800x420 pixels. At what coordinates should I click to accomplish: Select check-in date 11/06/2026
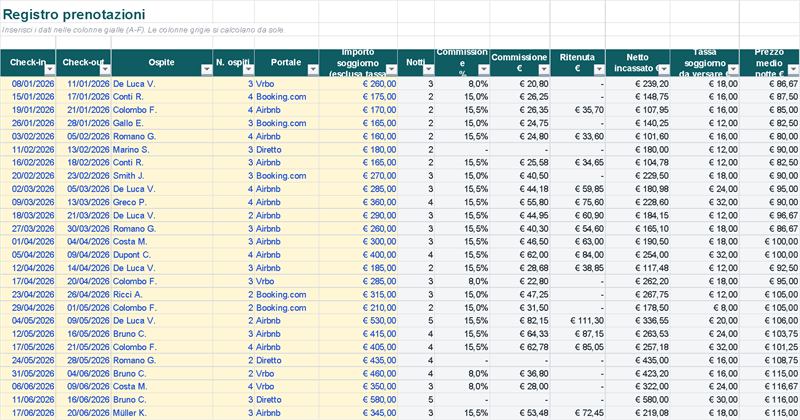[28, 400]
